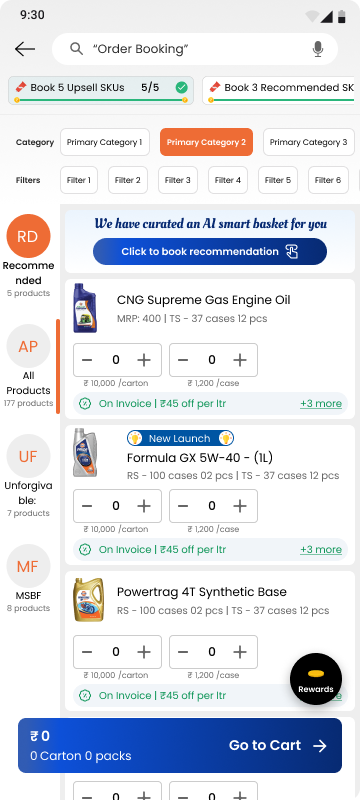Select the UF Unforgivable sidebar icon
The height and width of the screenshot is (800, 360).
point(28,456)
